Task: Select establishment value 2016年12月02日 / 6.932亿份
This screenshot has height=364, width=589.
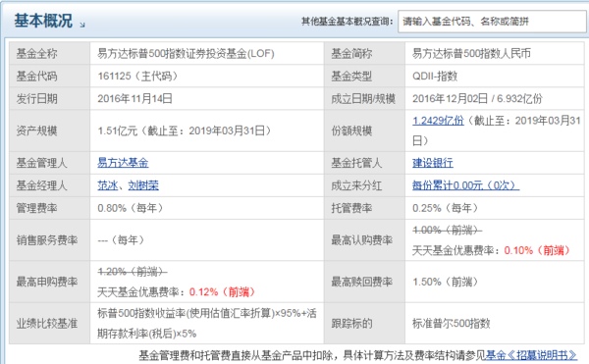Action: click(477, 99)
